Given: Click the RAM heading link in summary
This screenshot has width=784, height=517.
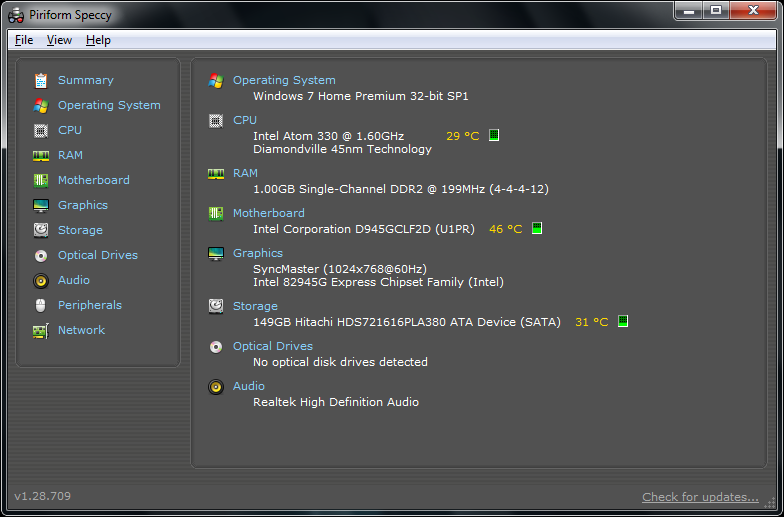Looking at the screenshot, I should (246, 173).
